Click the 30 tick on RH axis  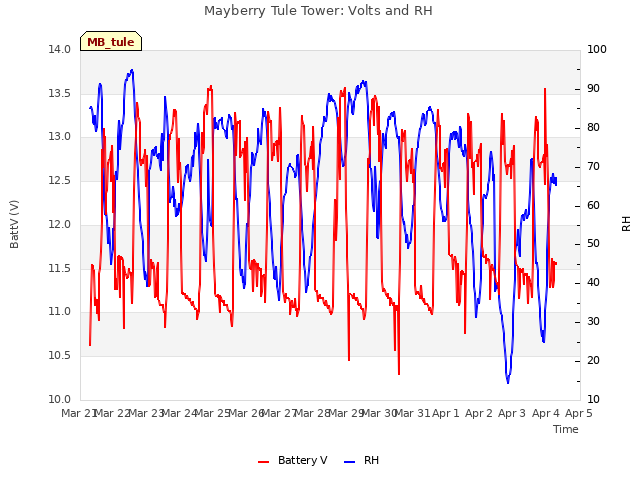[x=593, y=322]
